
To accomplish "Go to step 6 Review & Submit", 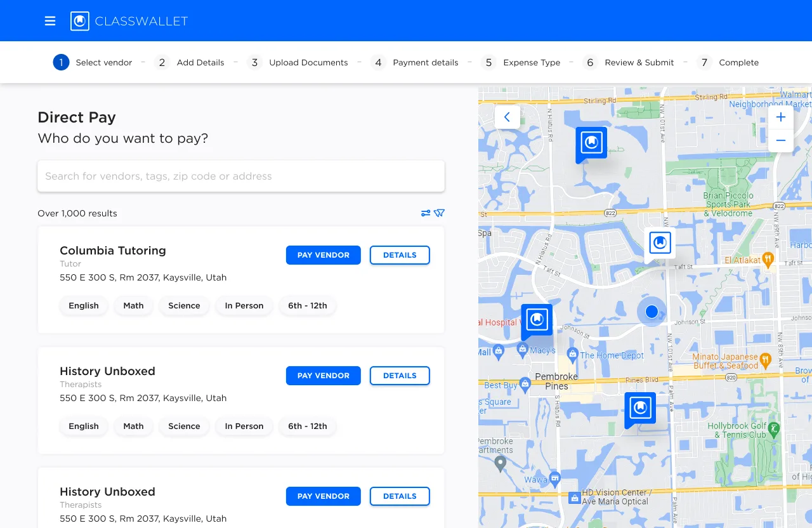I will (628, 62).
